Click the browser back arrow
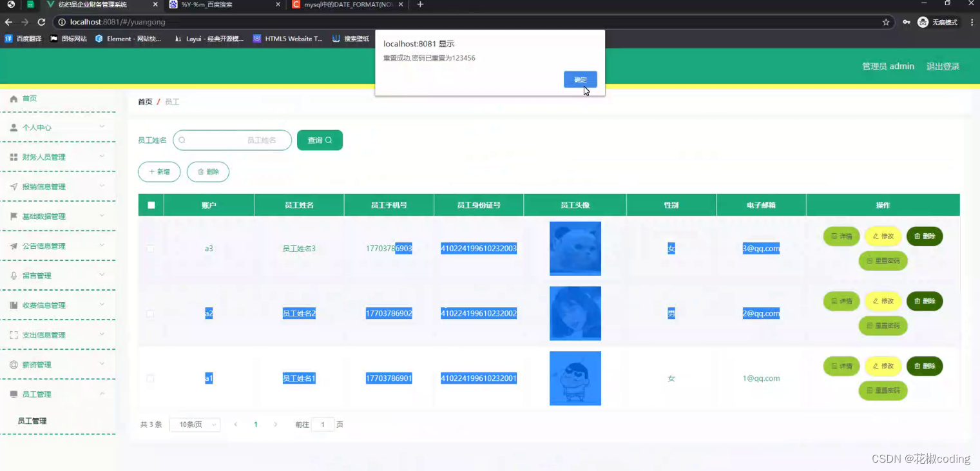This screenshot has height=471, width=980. point(9,22)
